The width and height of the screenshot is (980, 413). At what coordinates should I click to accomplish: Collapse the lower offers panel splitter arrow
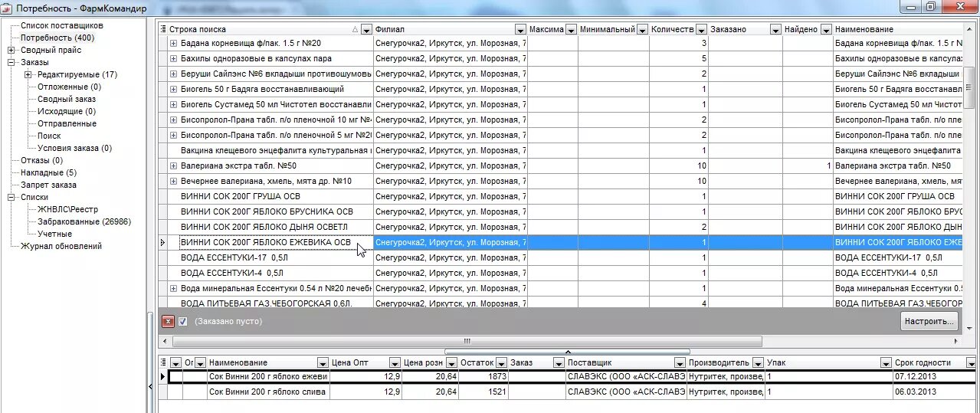click(x=568, y=352)
